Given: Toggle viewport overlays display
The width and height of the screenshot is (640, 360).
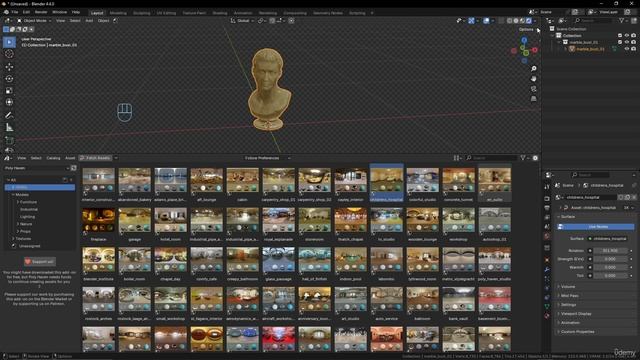Looking at the screenshot, I should click(x=486, y=20).
